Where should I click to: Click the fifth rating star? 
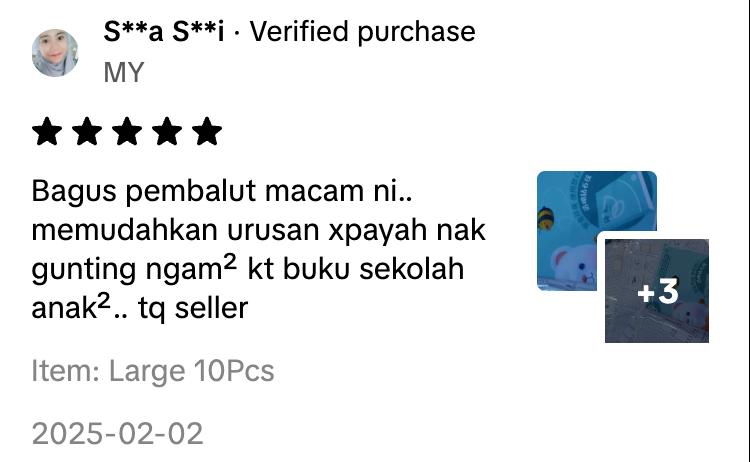(207, 131)
